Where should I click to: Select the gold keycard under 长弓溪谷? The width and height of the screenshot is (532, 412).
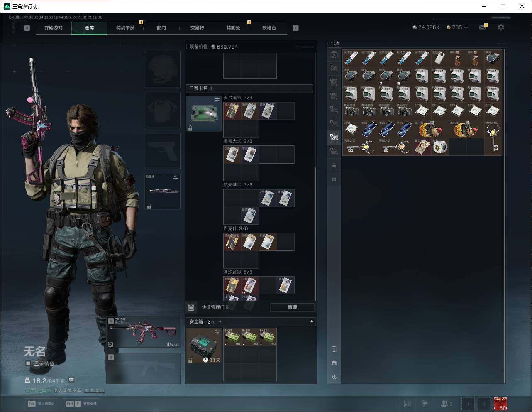(x=232, y=111)
